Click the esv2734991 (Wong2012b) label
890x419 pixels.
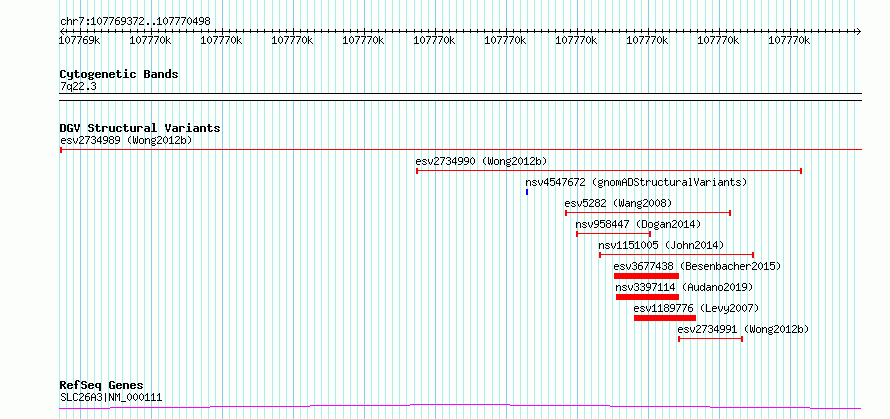coord(744,329)
